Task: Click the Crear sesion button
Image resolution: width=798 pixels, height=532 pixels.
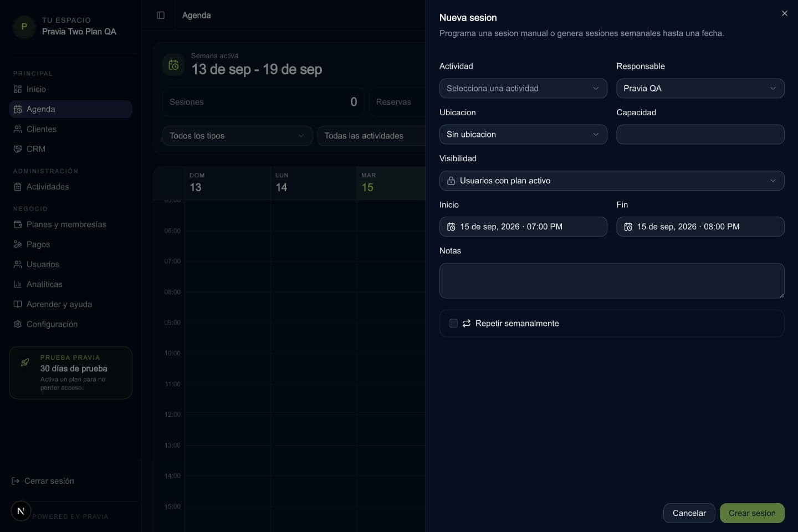Action: (x=752, y=513)
